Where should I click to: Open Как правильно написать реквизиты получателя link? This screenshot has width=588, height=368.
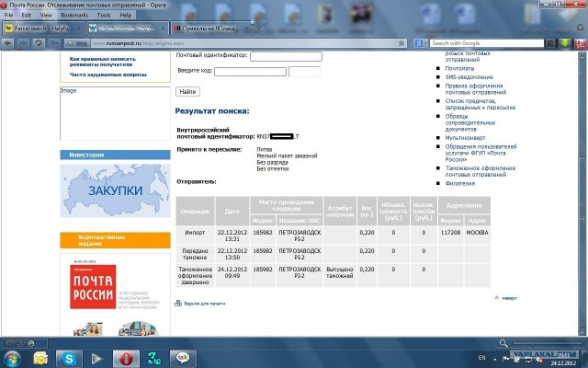click(x=102, y=62)
